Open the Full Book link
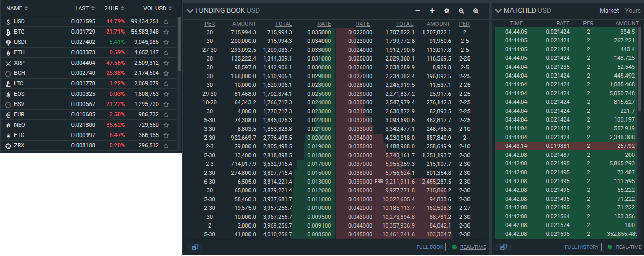Screen dimensions: 644x256 coord(430,247)
